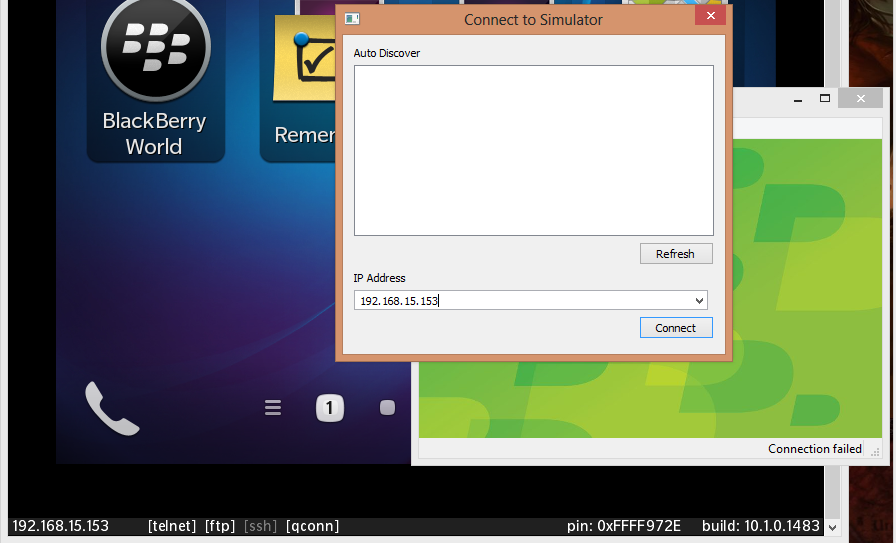Open the BlackBerry World app icon
The width and height of the screenshot is (896, 543).
[155, 79]
